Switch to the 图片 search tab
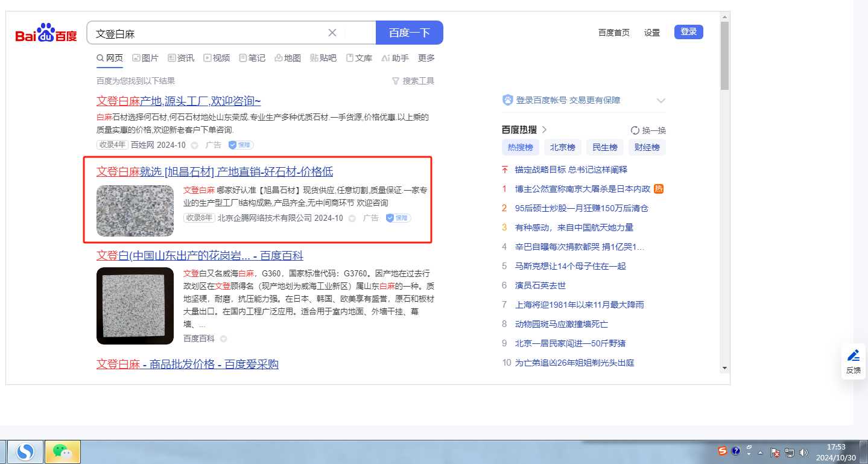868x464 pixels. tap(145, 58)
